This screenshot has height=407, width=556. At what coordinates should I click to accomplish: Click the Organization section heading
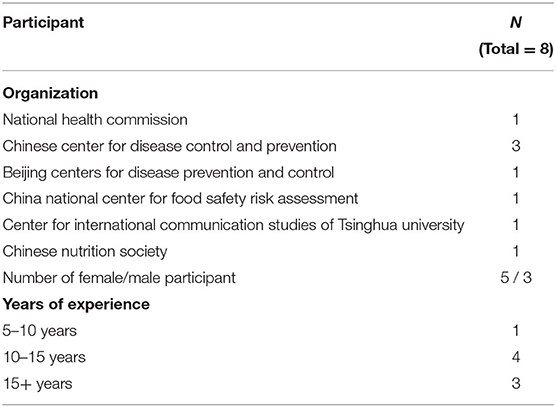pos(50,93)
